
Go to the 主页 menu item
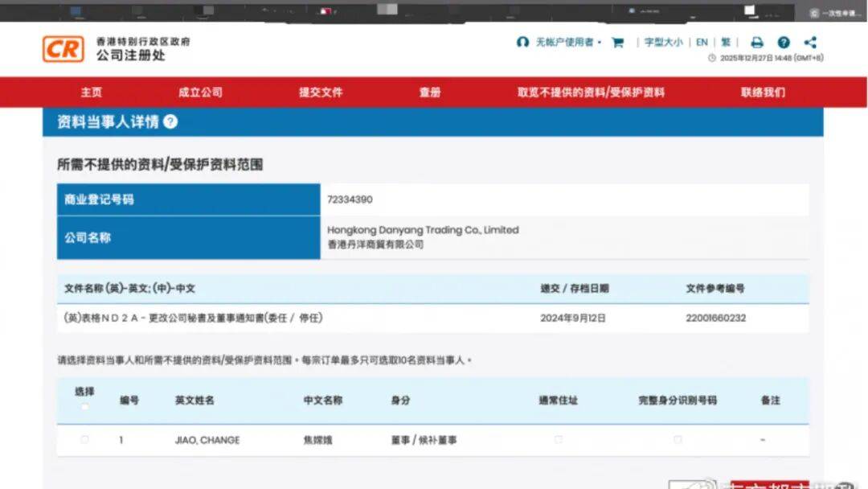pyautogui.click(x=91, y=92)
